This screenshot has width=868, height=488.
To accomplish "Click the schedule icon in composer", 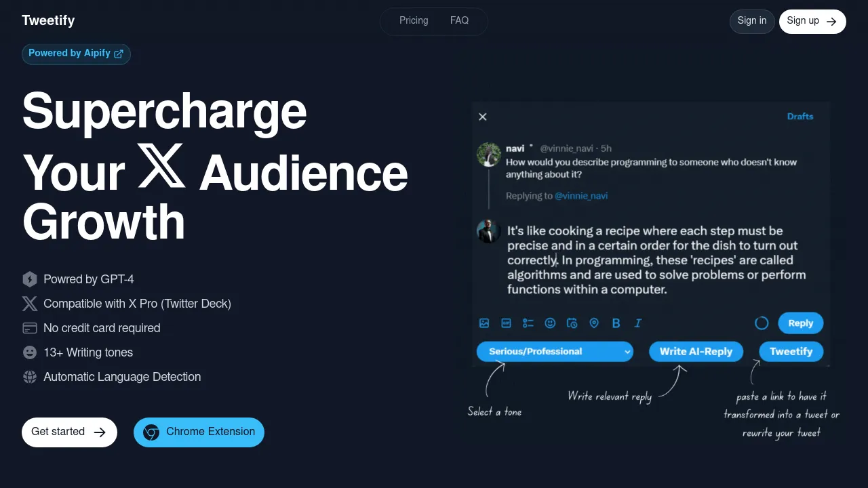I will [x=572, y=323].
